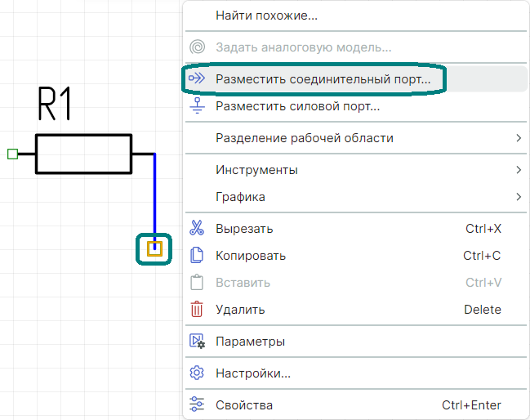The width and height of the screenshot is (530, 420).
Task: Click the power port ground icon
Action: coord(197,106)
